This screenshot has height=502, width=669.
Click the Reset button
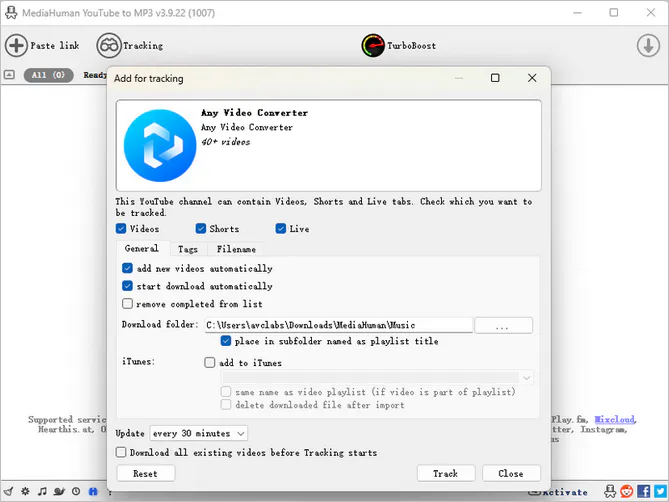pos(145,473)
